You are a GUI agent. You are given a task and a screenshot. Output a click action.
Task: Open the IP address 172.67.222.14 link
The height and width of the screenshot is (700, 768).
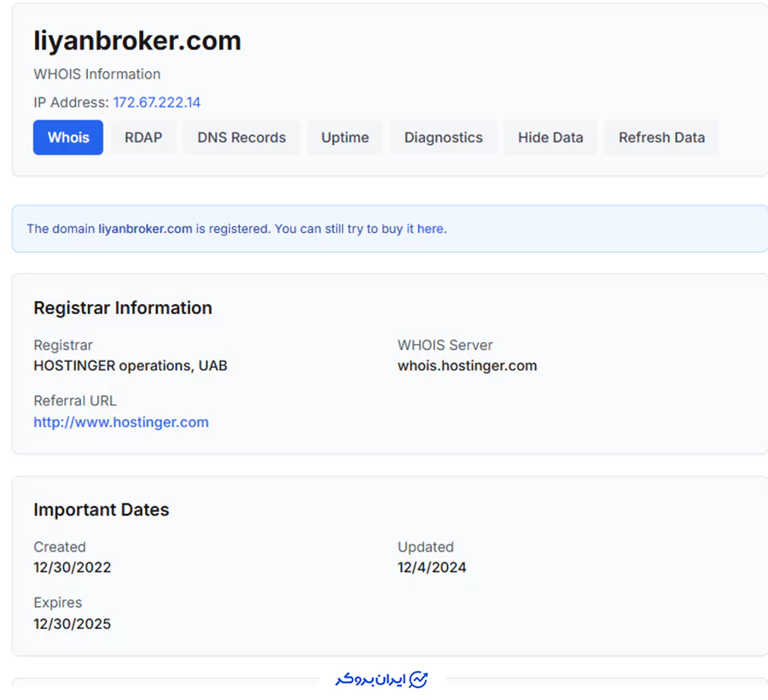[x=157, y=102]
